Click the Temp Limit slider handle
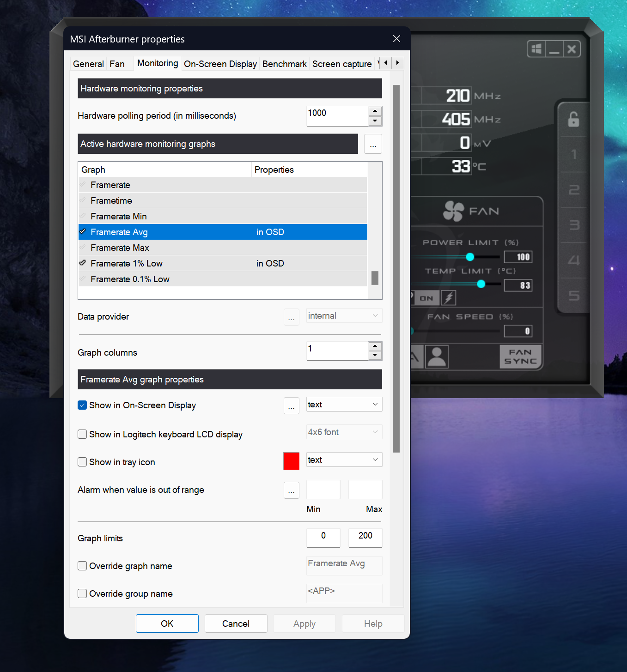Screen dimensions: 627x672 481,284
